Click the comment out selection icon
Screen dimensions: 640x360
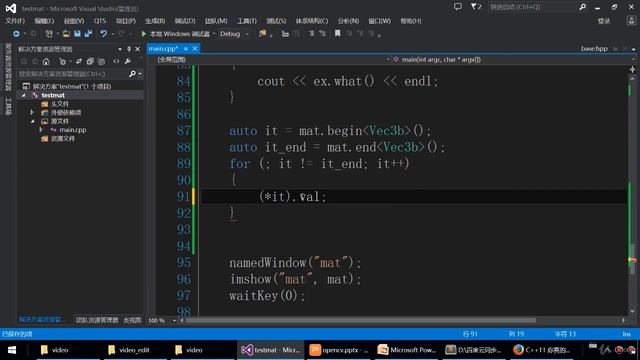[x=311, y=34]
